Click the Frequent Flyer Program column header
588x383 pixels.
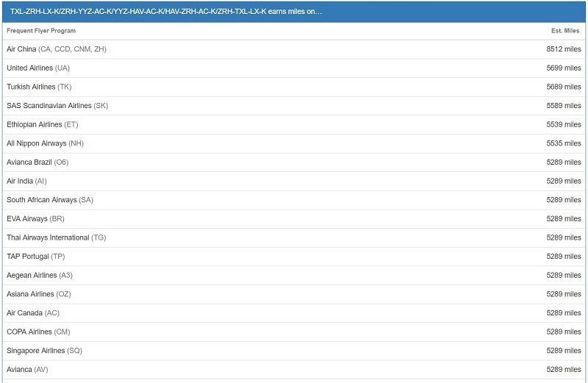tap(41, 31)
